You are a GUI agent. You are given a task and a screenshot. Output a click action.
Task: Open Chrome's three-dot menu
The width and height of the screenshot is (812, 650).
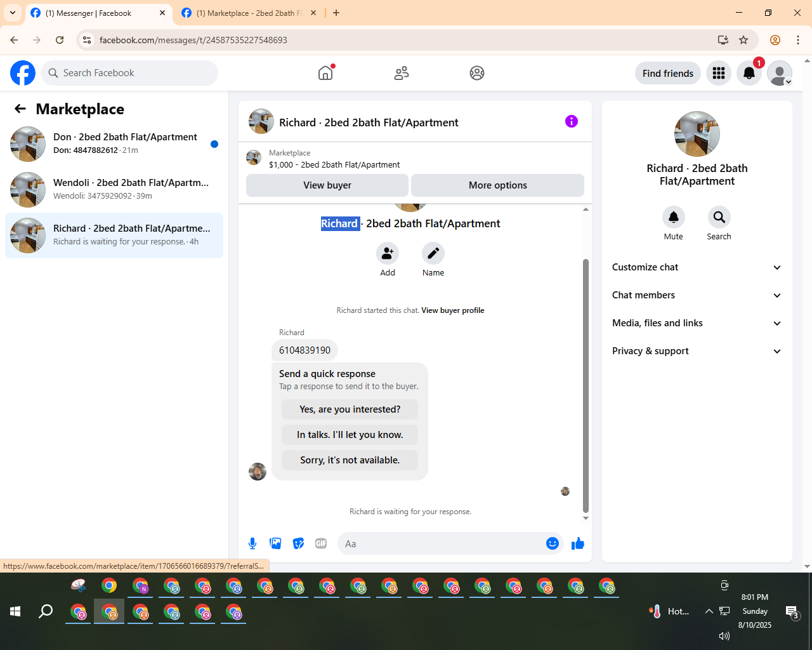click(x=798, y=40)
